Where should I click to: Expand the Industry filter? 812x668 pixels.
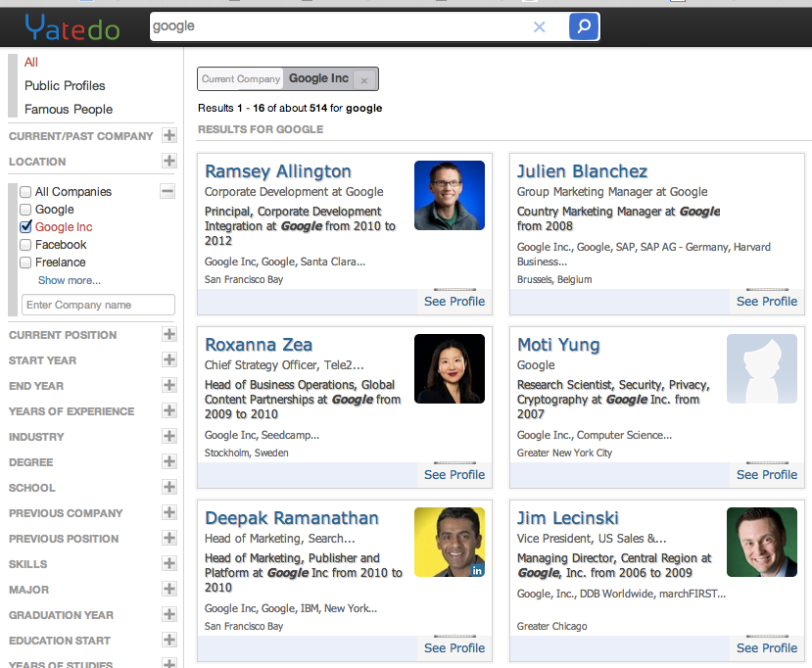(168, 436)
